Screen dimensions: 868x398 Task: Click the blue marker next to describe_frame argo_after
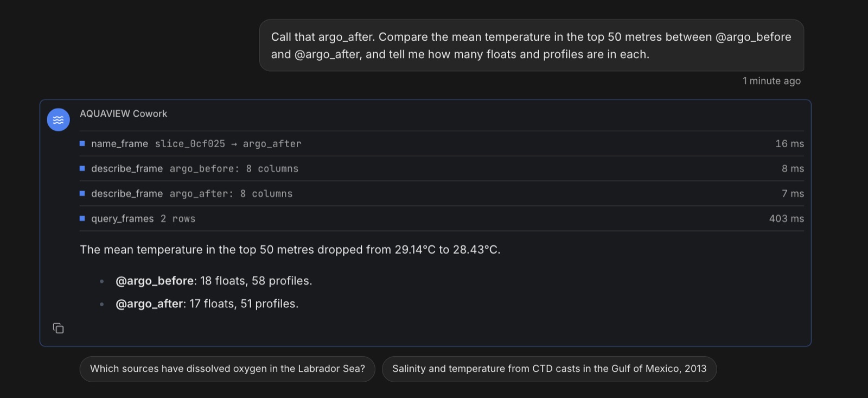click(82, 193)
